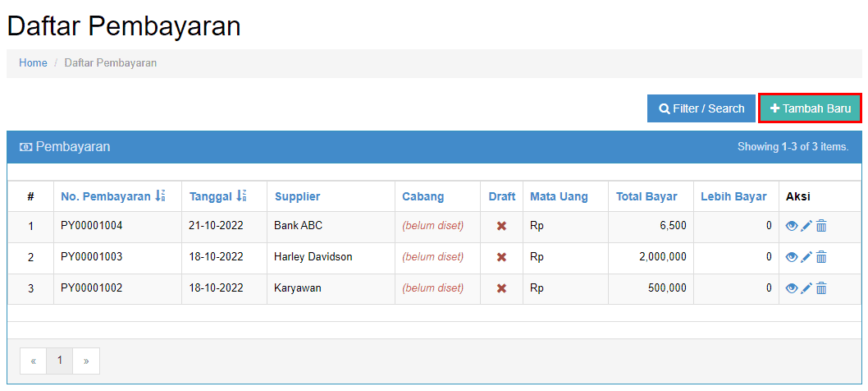View payment PY00001004 via eye icon

792,226
